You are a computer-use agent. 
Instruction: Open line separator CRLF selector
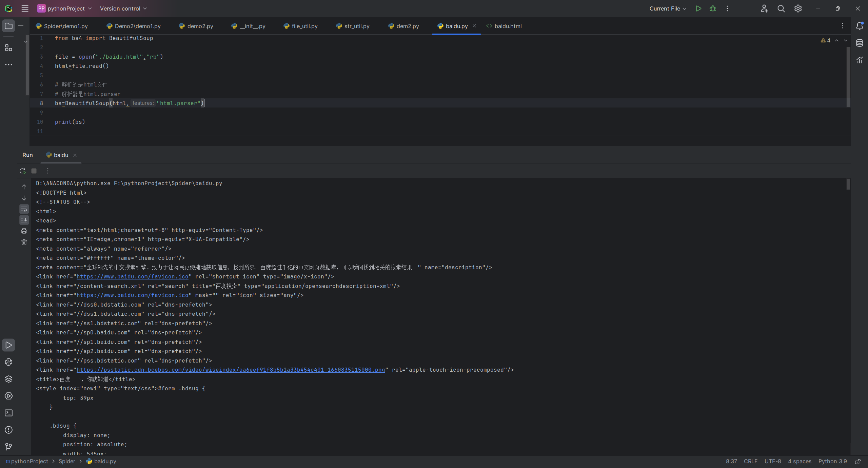point(750,462)
